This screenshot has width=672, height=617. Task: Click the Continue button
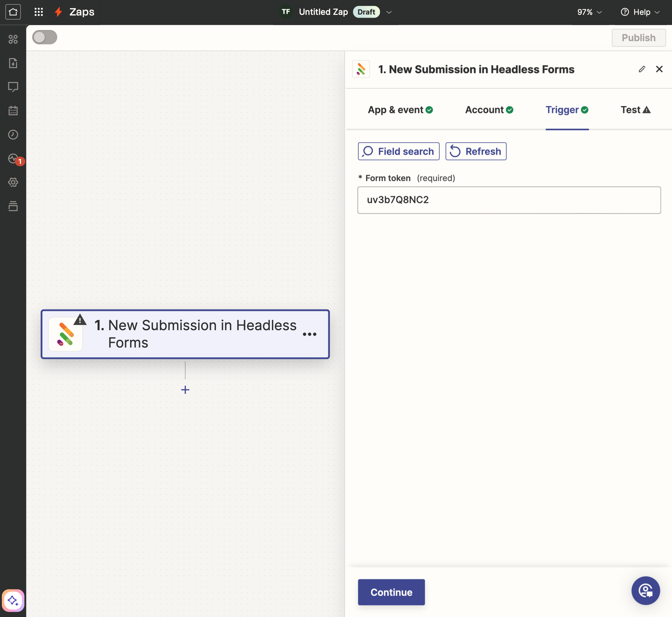click(x=391, y=592)
